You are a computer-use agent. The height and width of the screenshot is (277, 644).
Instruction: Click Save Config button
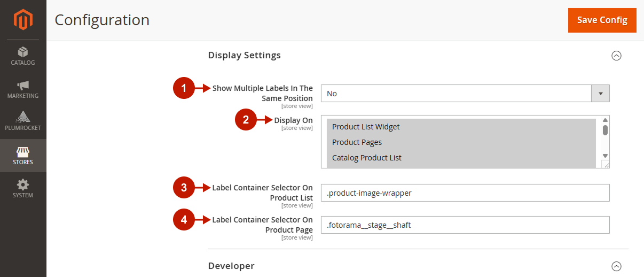[x=602, y=20]
